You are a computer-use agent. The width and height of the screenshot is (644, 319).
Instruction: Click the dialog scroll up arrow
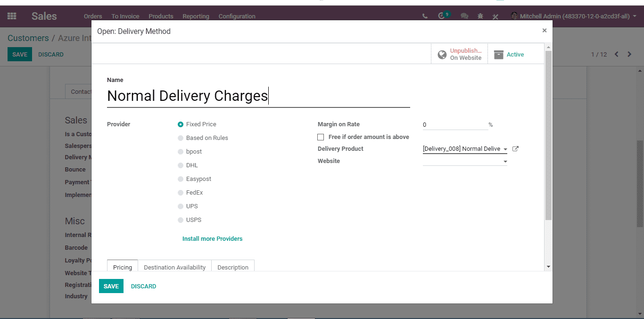pyautogui.click(x=548, y=47)
